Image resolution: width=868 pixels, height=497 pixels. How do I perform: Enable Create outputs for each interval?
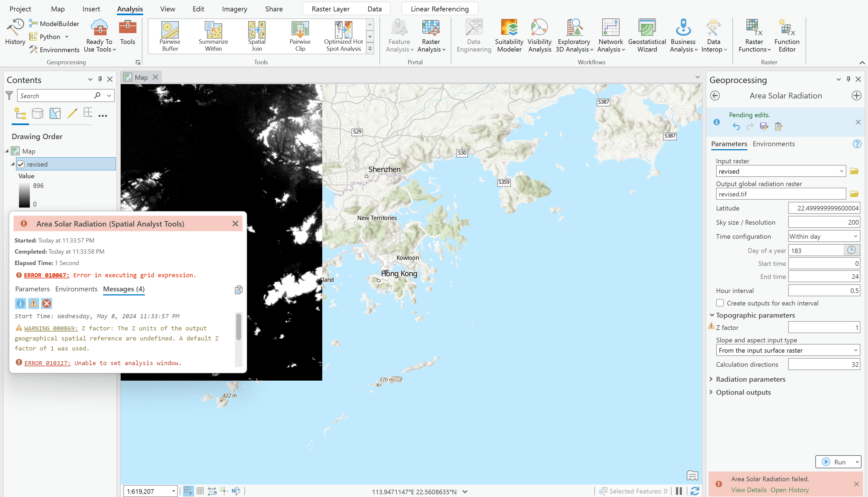point(720,303)
